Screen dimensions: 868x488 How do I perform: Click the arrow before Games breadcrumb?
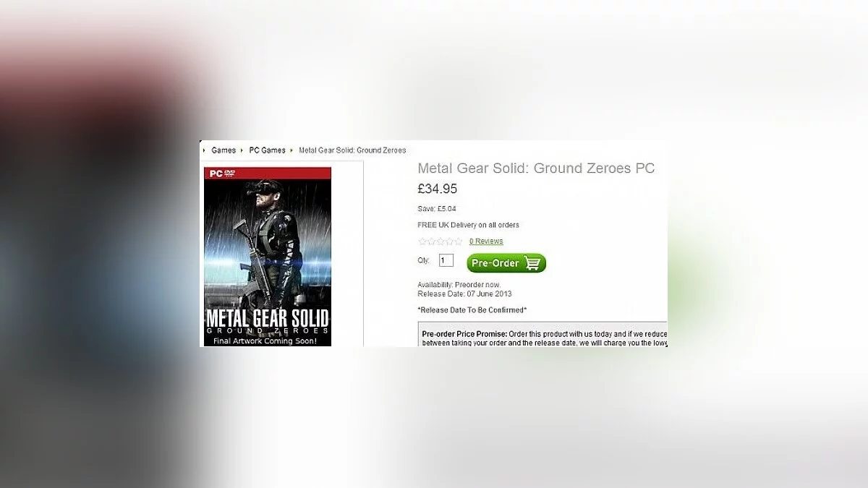coord(205,150)
